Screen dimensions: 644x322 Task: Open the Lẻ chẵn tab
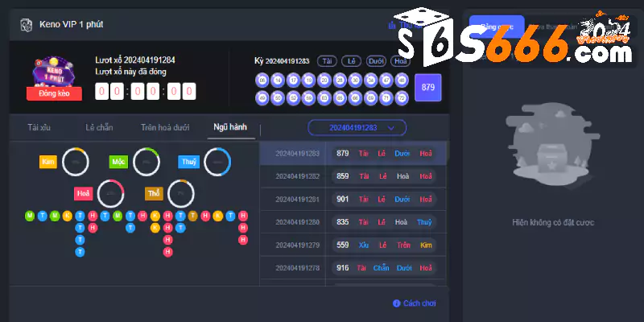101,127
